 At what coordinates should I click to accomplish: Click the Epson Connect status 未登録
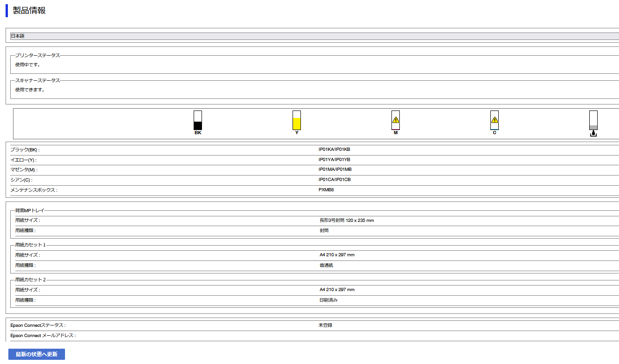[325, 325]
